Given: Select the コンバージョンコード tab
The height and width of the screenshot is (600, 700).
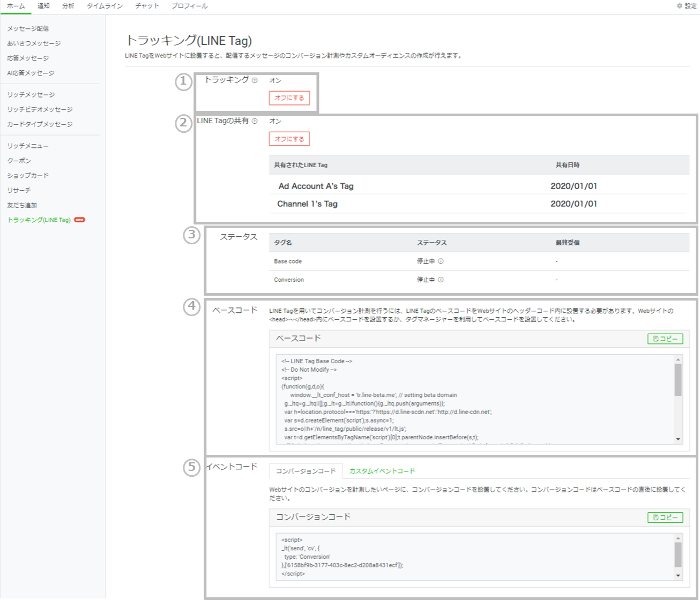Looking at the screenshot, I should [x=306, y=471].
